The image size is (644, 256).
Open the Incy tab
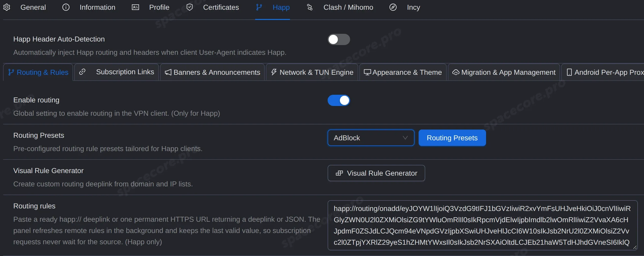coord(405,7)
